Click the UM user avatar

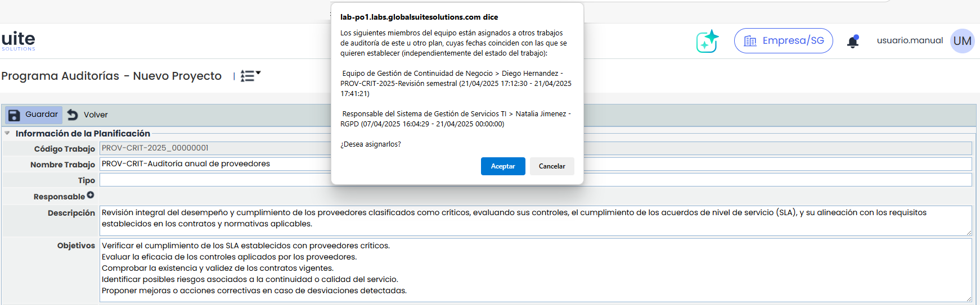coord(962,41)
